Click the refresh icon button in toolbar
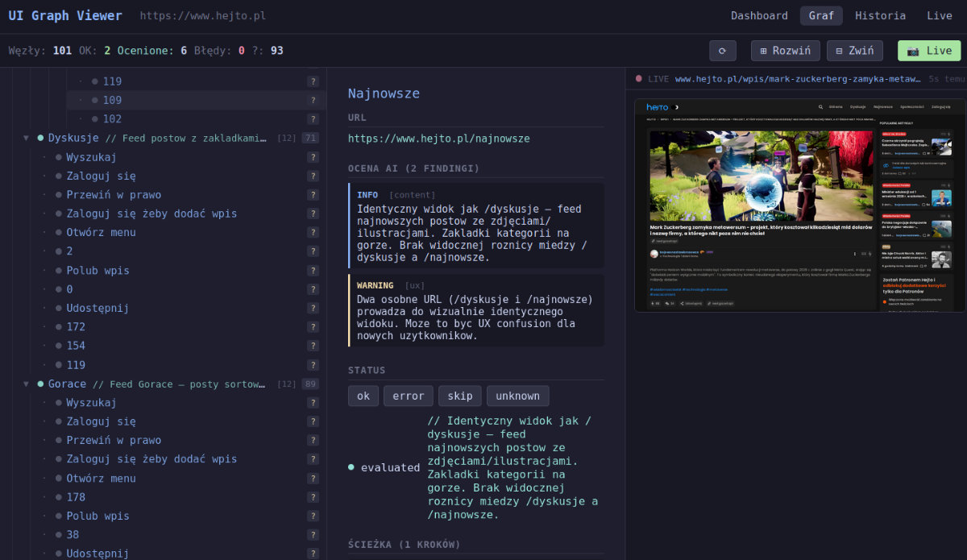Viewport: 967px width, 560px height. tap(722, 51)
